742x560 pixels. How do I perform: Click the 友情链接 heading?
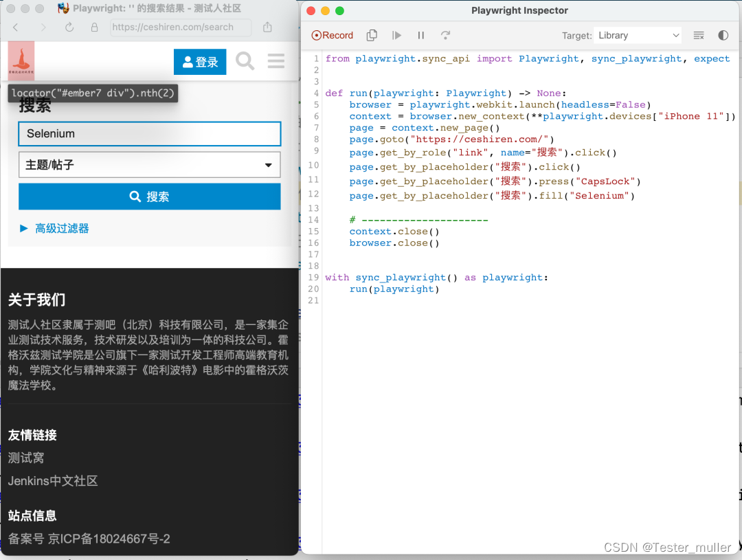coord(32,435)
